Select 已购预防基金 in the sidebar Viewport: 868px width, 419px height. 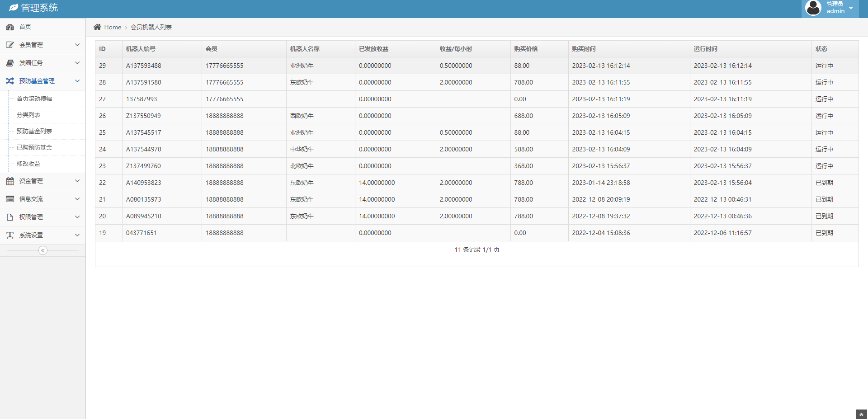[x=34, y=147]
